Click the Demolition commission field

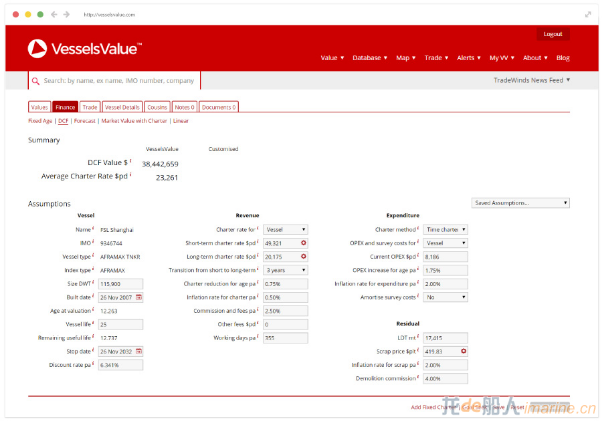click(x=445, y=378)
